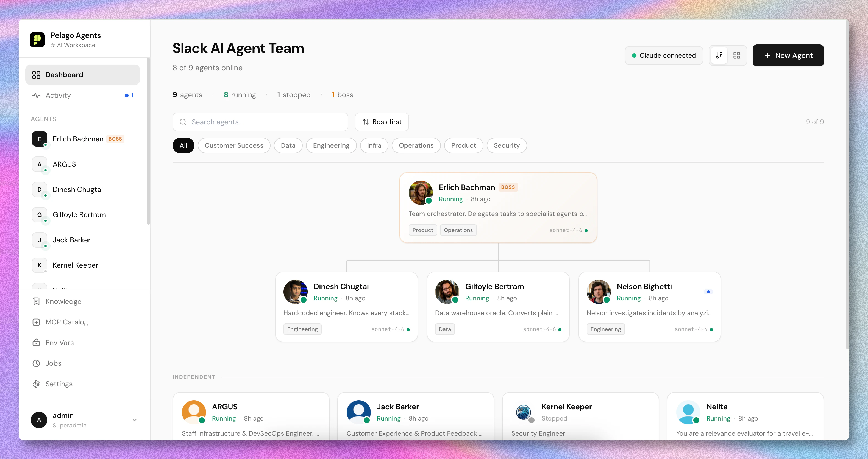
Task: Open the Dashboard sidebar item
Action: point(83,74)
